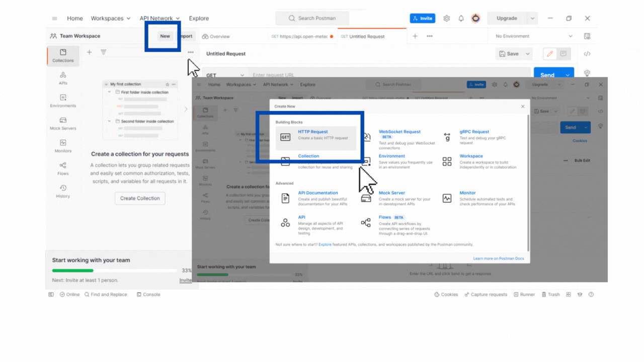Go to Home in main window menu
Screen dimensions: 644x362
coord(75,19)
